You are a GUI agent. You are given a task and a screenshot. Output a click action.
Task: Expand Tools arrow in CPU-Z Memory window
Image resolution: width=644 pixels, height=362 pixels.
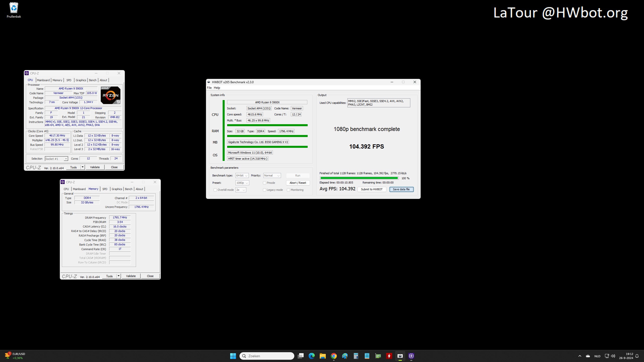(x=118, y=276)
